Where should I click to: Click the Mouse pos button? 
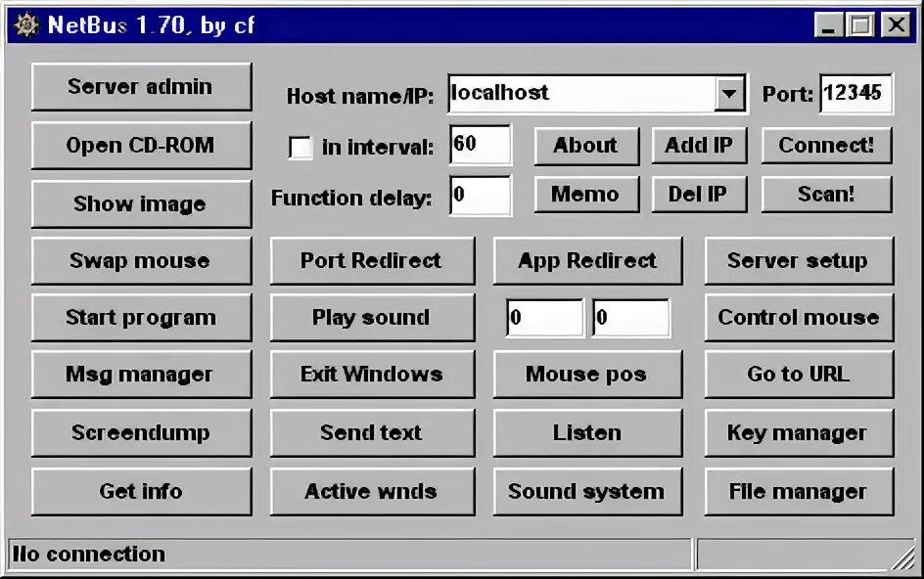coord(587,374)
